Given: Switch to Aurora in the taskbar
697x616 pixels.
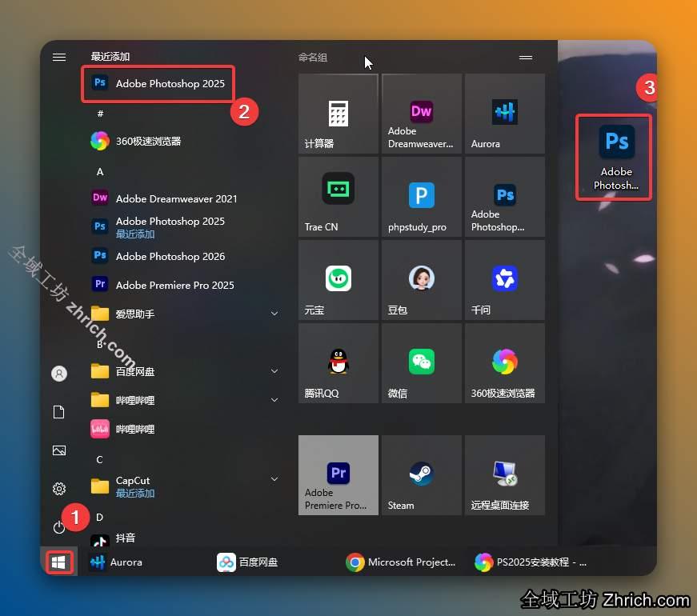Looking at the screenshot, I should point(117,562).
